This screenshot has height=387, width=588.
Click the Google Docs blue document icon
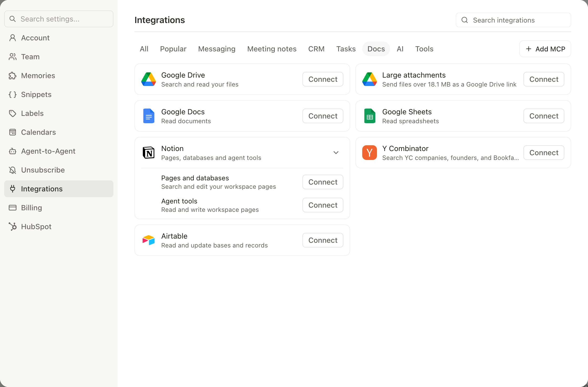pyautogui.click(x=149, y=116)
